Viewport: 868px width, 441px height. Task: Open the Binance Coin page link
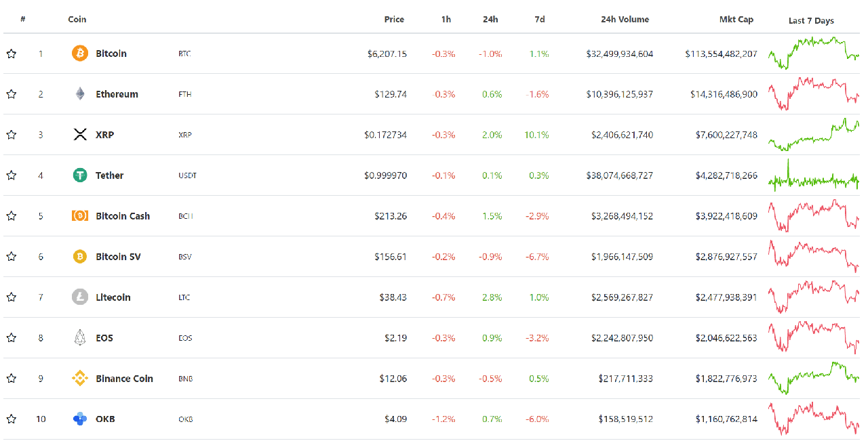[x=124, y=379]
